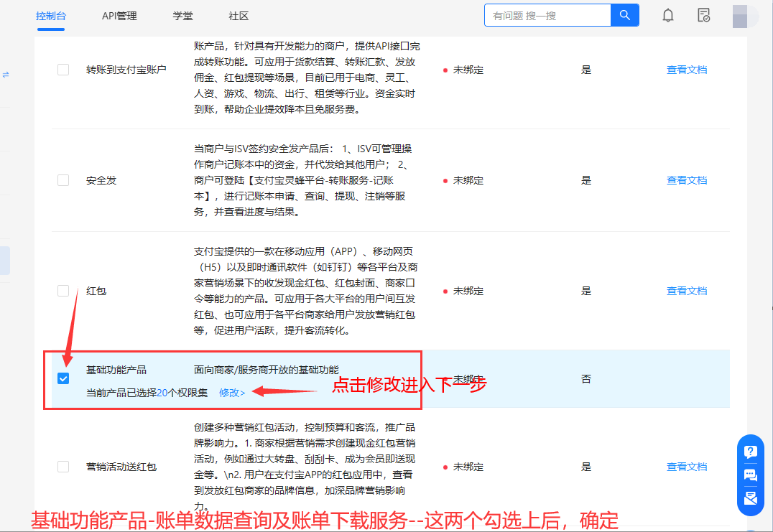Image resolution: width=773 pixels, height=532 pixels.
Task: Open 查看文档 for 安全发
Action: [687, 180]
